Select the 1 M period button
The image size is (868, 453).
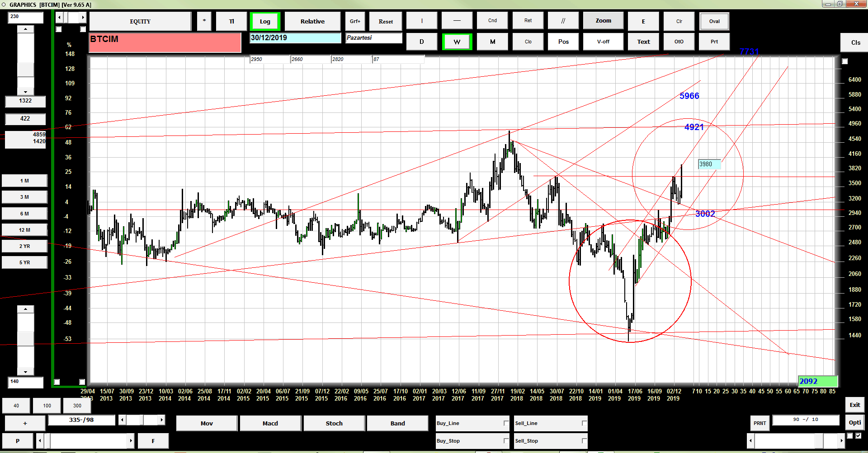pos(24,181)
